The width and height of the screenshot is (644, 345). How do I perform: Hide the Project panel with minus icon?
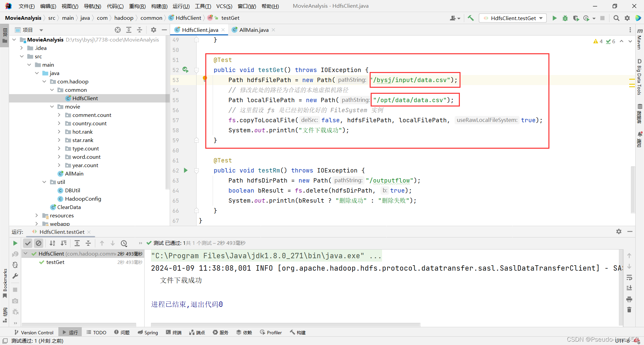coord(164,30)
